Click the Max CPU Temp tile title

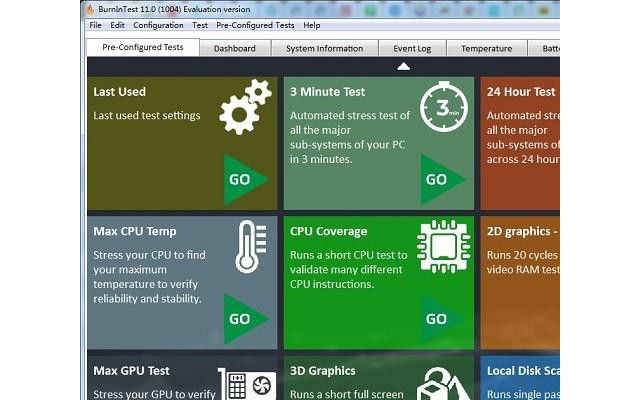click(x=135, y=231)
